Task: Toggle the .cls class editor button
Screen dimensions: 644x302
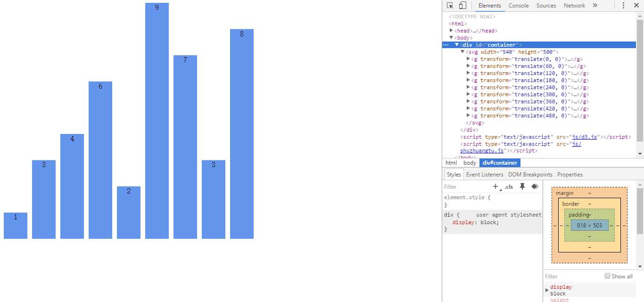Action: 509,187
